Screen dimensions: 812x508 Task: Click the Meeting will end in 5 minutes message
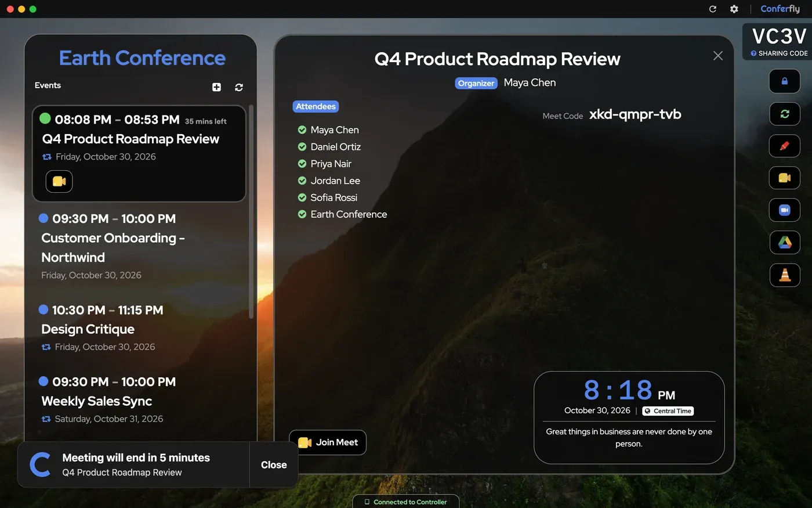(136, 457)
